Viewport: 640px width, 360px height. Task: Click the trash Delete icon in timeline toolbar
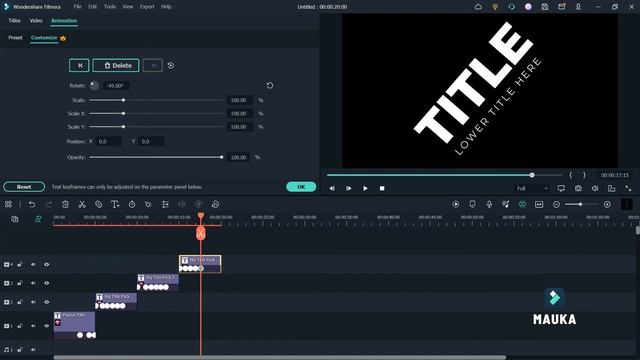point(65,204)
